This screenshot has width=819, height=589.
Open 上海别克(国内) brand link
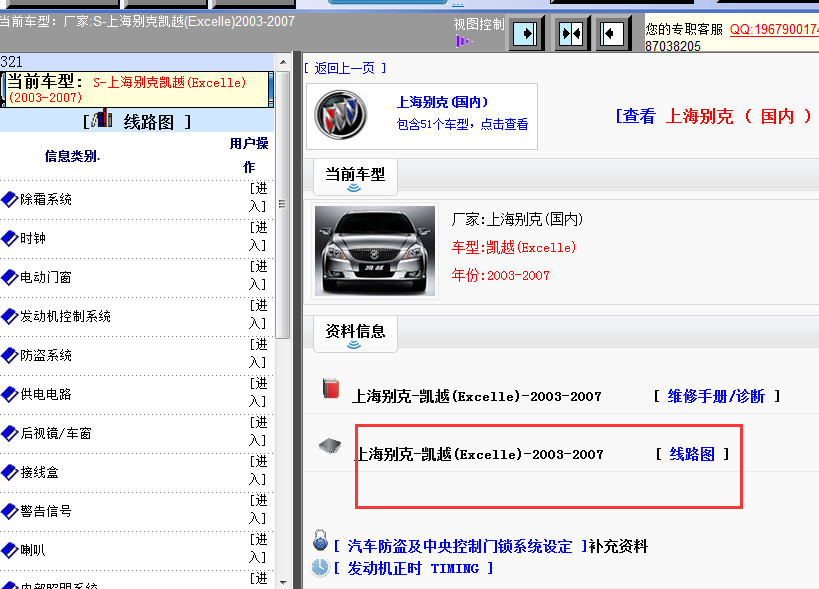click(442, 102)
